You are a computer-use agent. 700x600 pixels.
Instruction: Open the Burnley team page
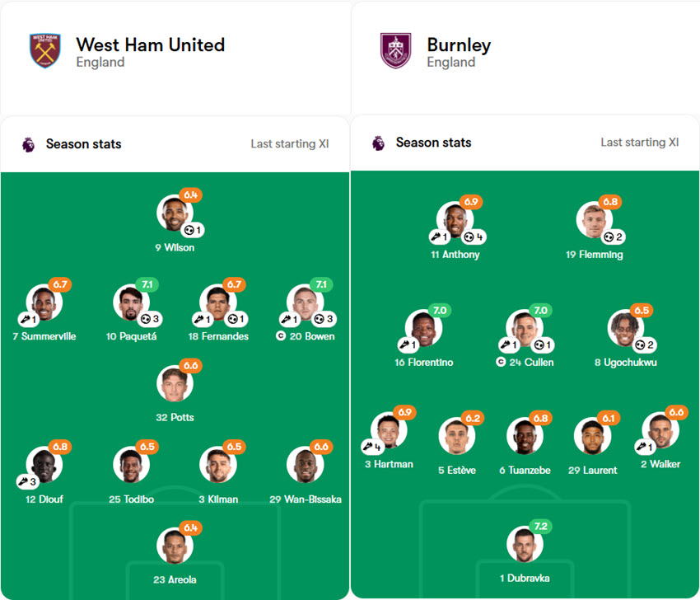[x=458, y=45]
